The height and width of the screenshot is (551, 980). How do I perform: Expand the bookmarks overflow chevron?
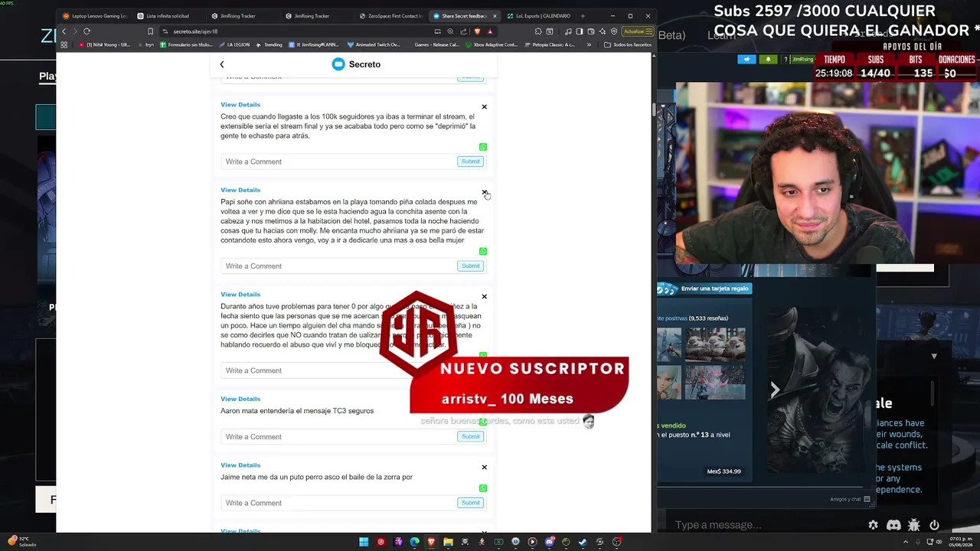pos(589,45)
